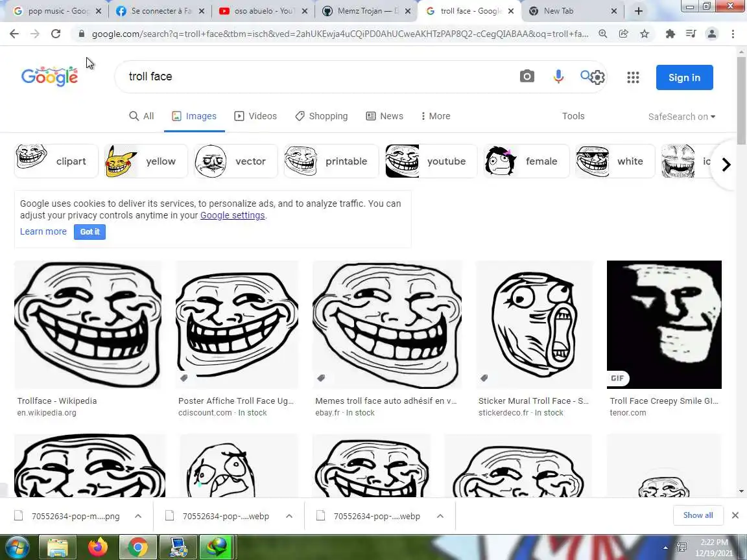Search by image using the camera icon
This screenshot has width=747, height=560.
pos(527,76)
